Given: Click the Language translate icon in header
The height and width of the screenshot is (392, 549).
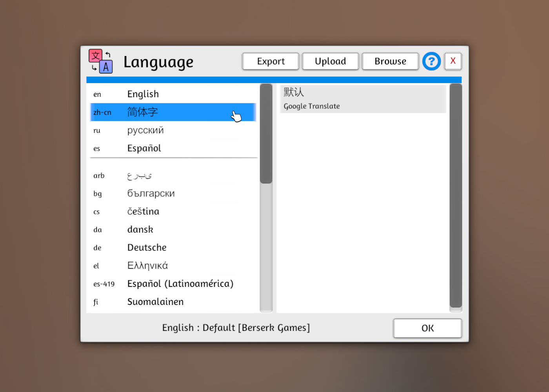Looking at the screenshot, I should [x=101, y=62].
